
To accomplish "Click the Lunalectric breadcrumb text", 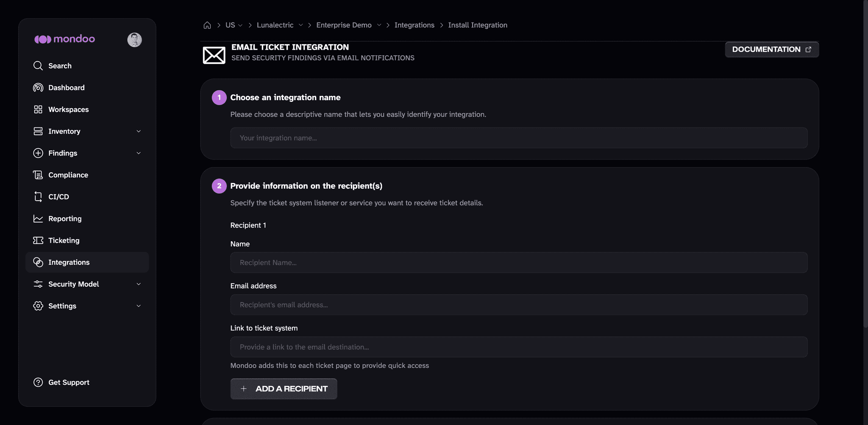I will coord(275,25).
